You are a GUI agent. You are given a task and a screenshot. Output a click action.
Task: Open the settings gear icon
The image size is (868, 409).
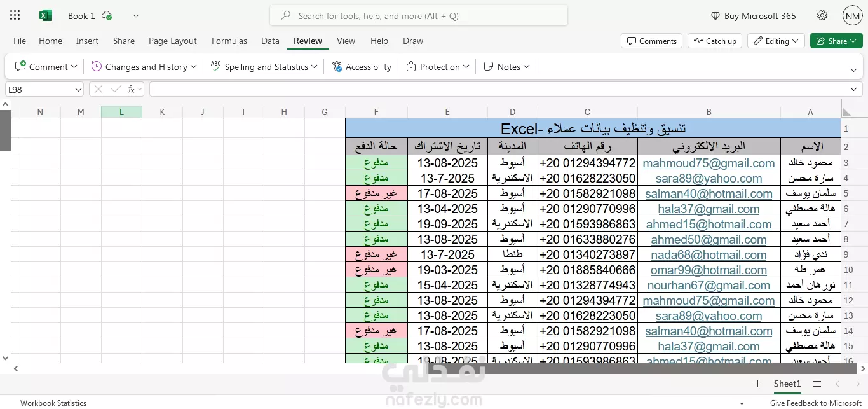822,15
